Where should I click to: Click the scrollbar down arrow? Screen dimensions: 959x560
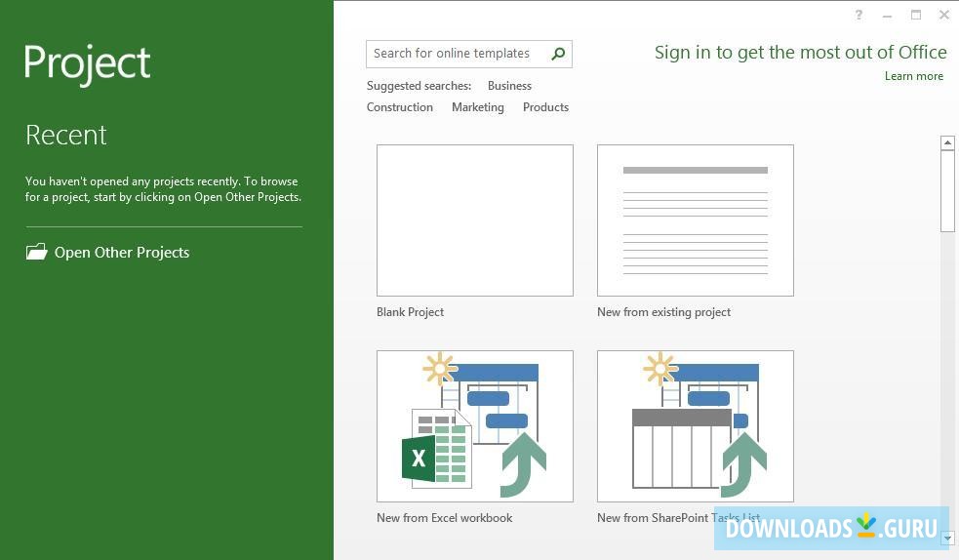(947, 539)
